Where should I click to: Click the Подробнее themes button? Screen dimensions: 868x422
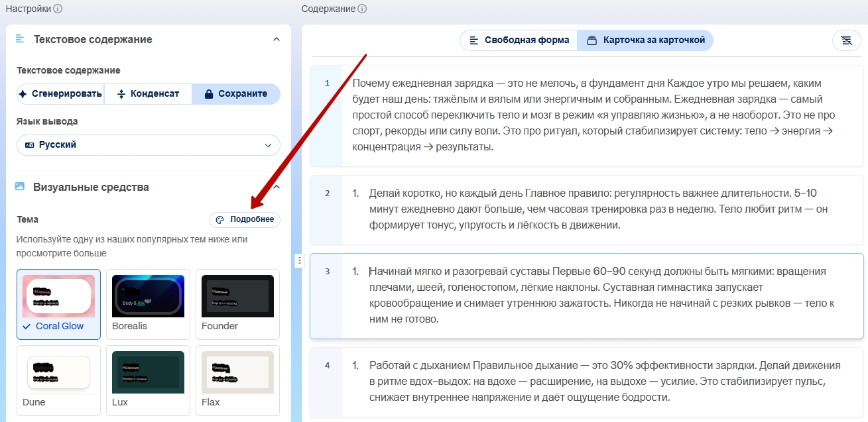(245, 220)
